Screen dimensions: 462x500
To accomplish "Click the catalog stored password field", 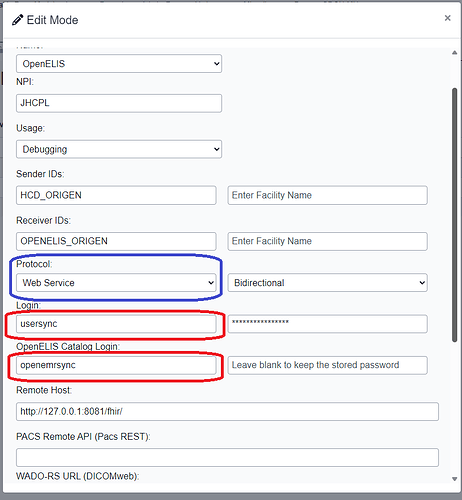I will 327,365.
